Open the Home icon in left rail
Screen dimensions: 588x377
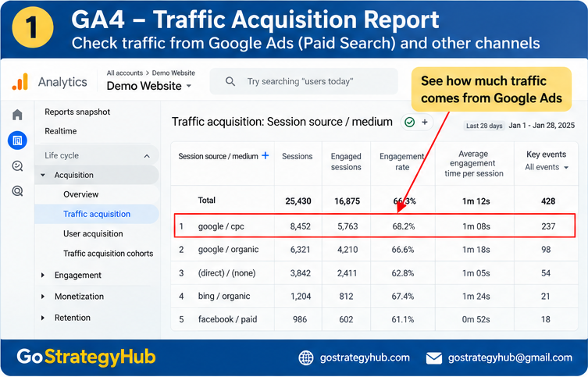pos(17,114)
